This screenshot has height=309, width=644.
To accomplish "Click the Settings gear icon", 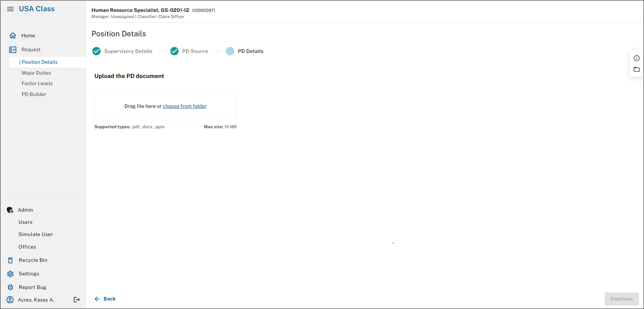I will [x=10, y=274].
